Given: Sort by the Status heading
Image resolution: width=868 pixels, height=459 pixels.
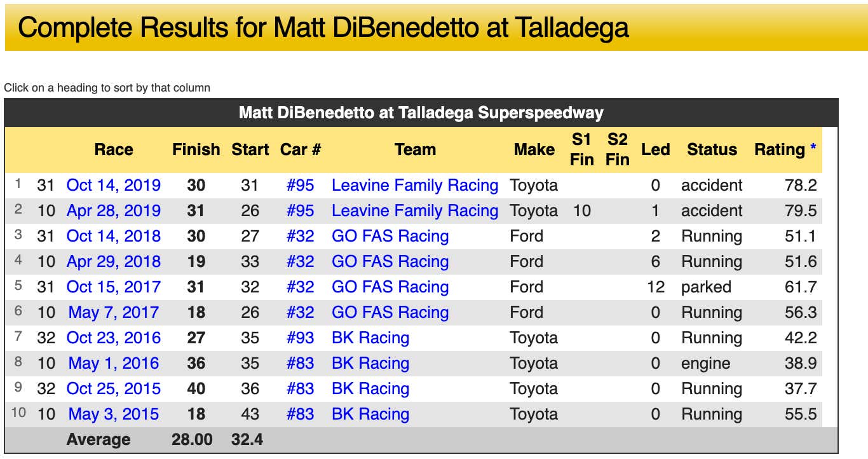Looking at the screenshot, I should [x=712, y=149].
